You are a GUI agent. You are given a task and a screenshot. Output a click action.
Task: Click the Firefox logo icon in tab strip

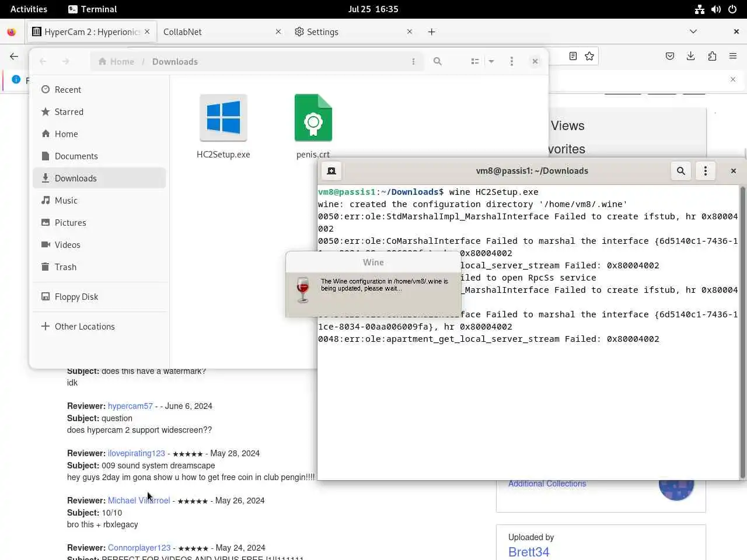tap(11, 32)
